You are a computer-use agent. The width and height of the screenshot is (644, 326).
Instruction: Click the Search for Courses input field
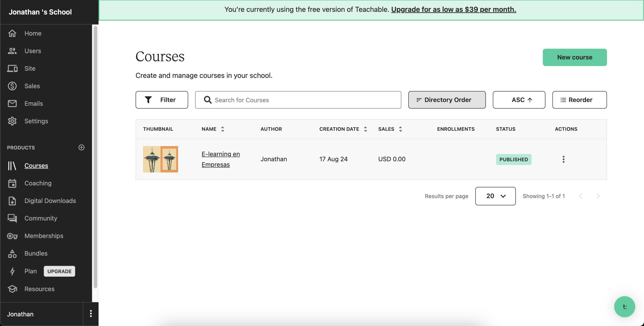pyautogui.click(x=298, y=100)
